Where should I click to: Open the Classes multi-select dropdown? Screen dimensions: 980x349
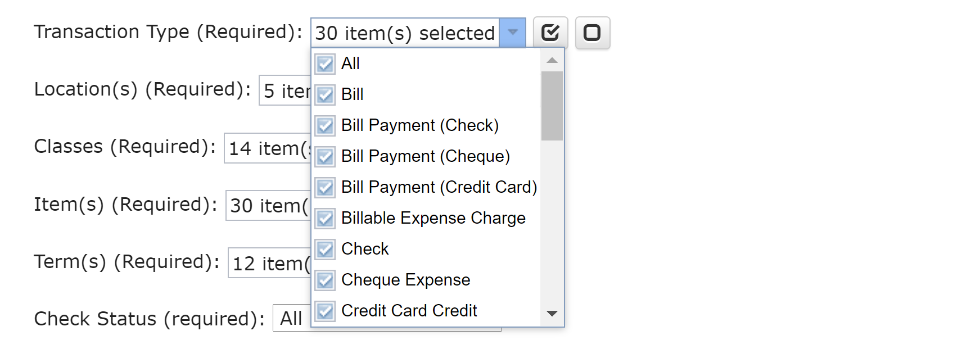[x=268, y=148]
